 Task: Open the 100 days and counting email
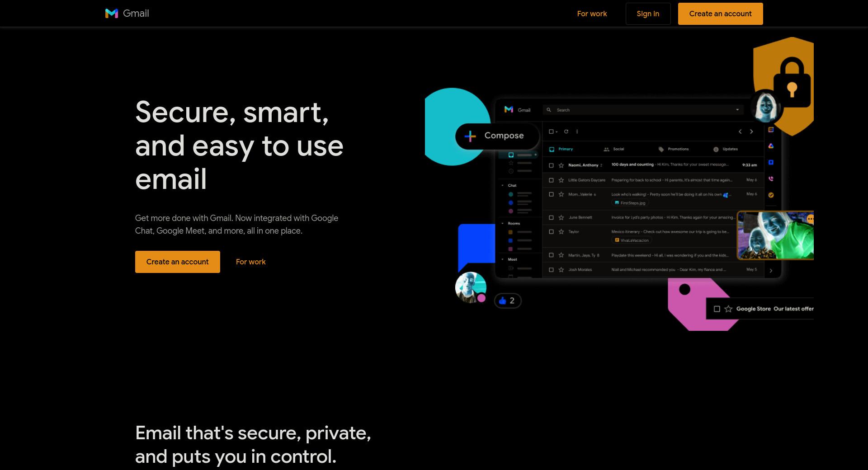(x=653, y=165)
